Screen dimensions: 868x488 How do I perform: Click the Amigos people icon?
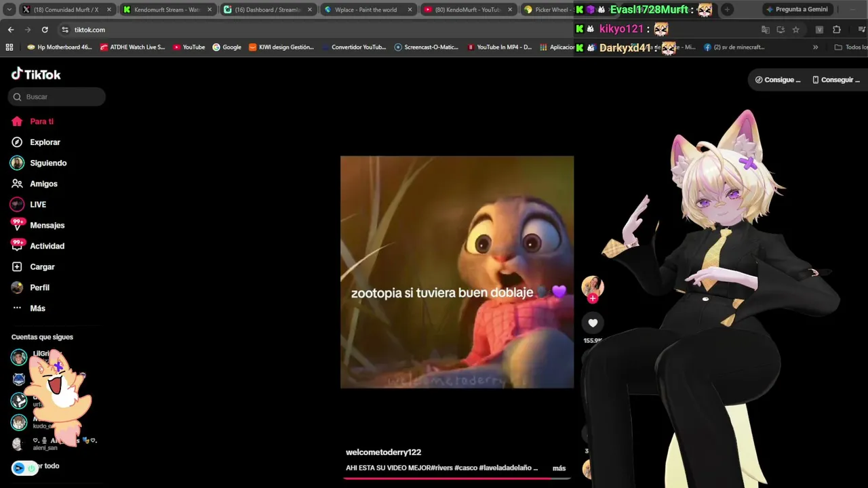(17, 184)
